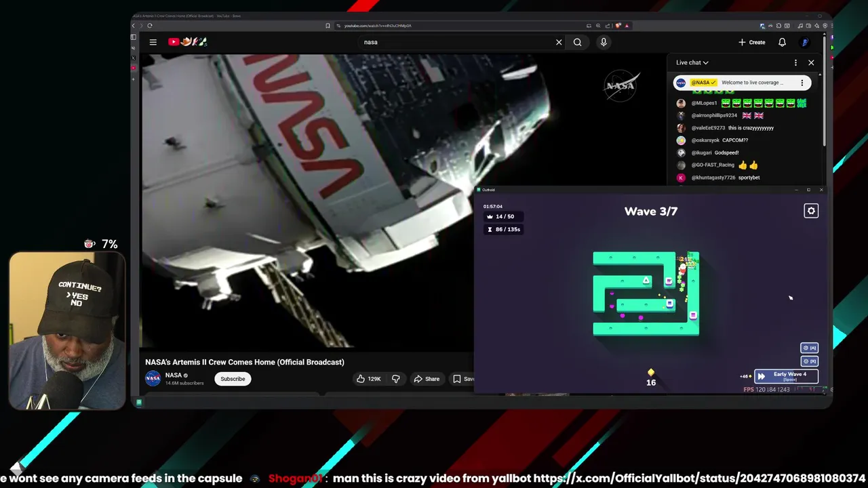Click the [X] button in Outhold
Image resolution: width=868 pixels, height=488 pixels.
[809, 361]
